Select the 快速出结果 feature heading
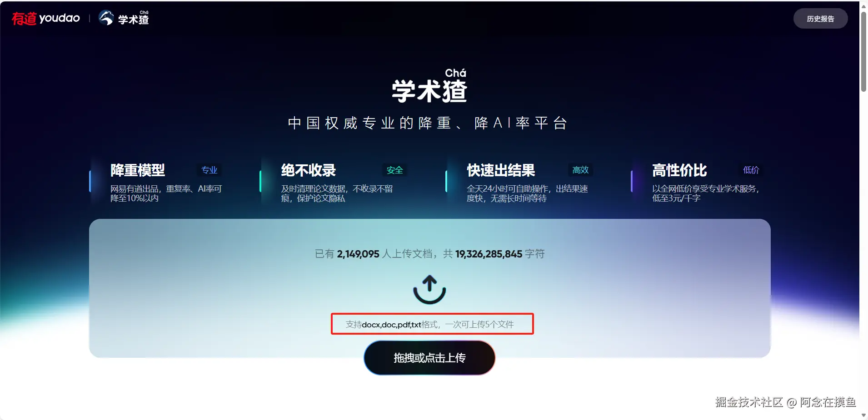Screen dimensions: 868x420 point(501,170)
